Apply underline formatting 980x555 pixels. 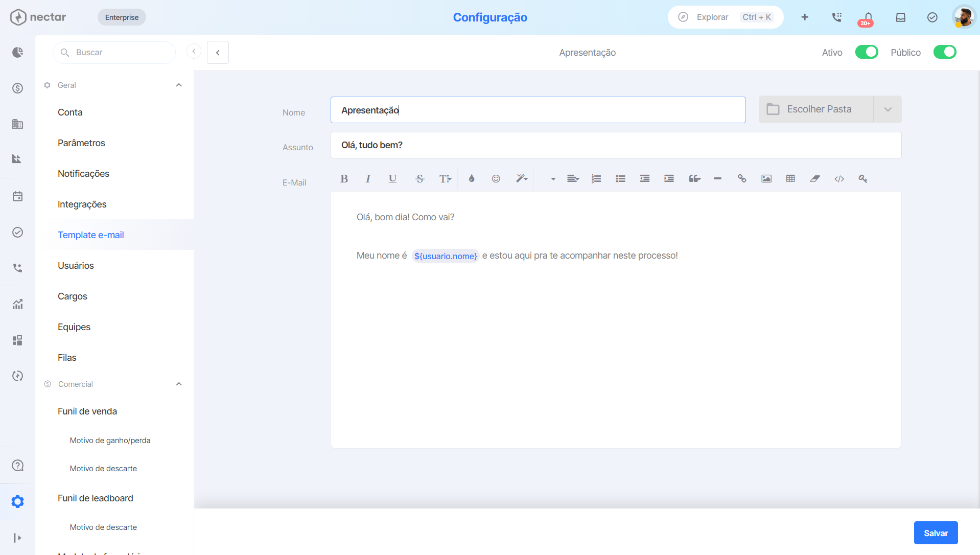point(392,178)
